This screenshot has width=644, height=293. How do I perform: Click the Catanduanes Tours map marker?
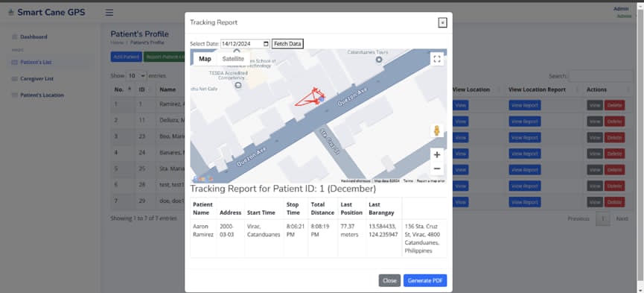click(x=379, y=60)
